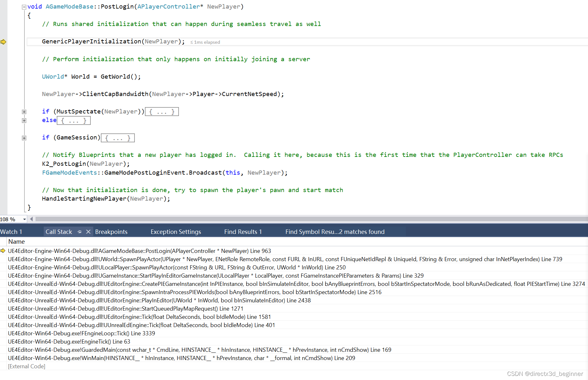Select the GuardedMain stack frame
The image size is (588, 380).
(x=199, y=350)
